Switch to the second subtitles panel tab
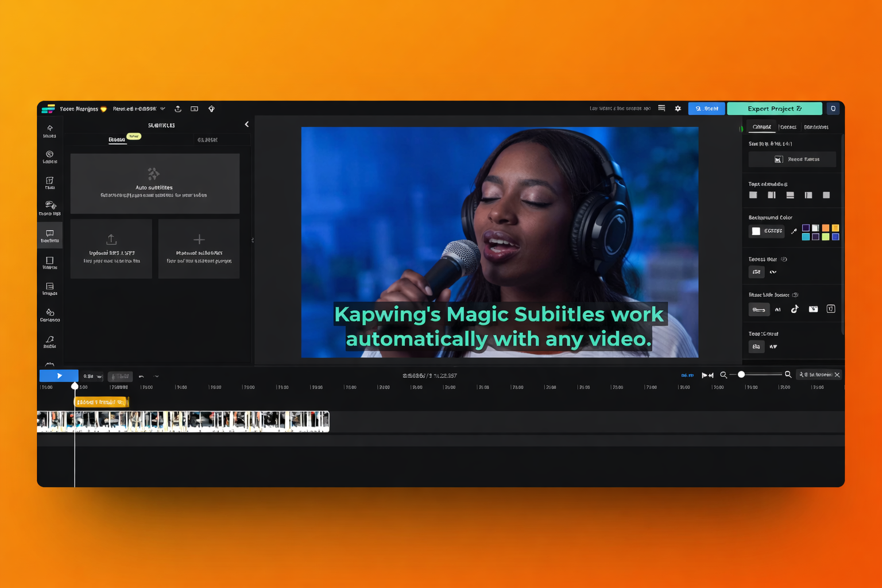The image size is (882, 588). click(x=207, y=140)
